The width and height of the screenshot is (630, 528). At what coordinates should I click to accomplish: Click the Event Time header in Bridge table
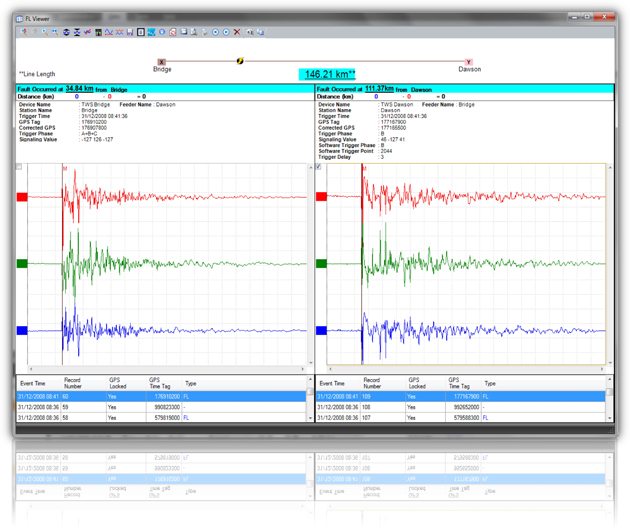click(x=33, y=383)
